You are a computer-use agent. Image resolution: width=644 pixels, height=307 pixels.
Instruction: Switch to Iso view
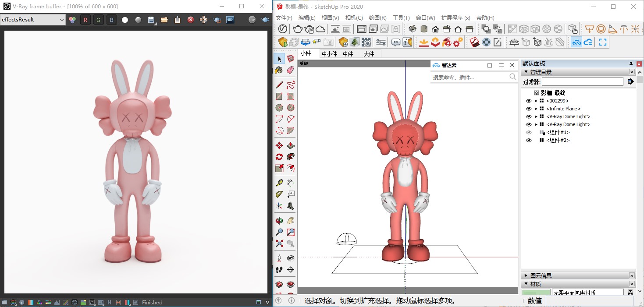pyautogui.click(x=413, y=29)
